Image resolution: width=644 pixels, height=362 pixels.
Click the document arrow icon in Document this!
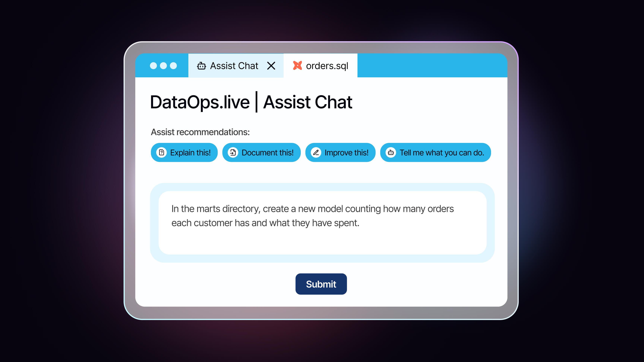tap(233, 152)
